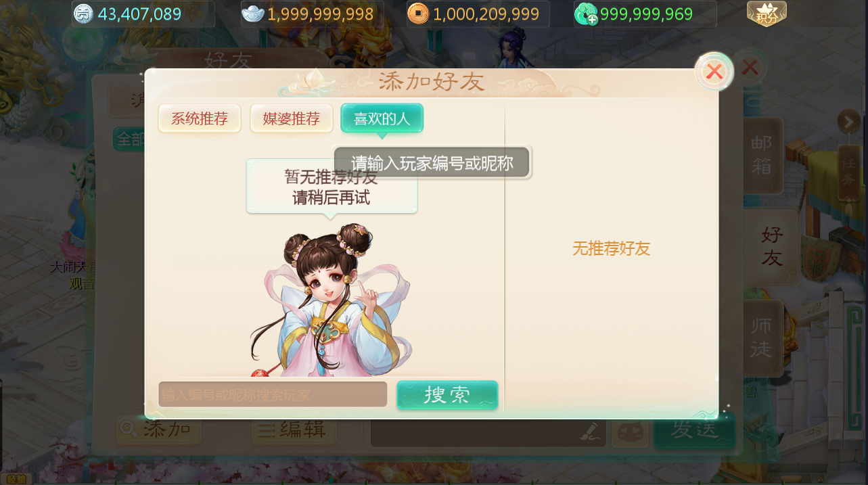The image size is (868, 485).
Task: Open the 邮箱 side tab
Action: (762, 155)
